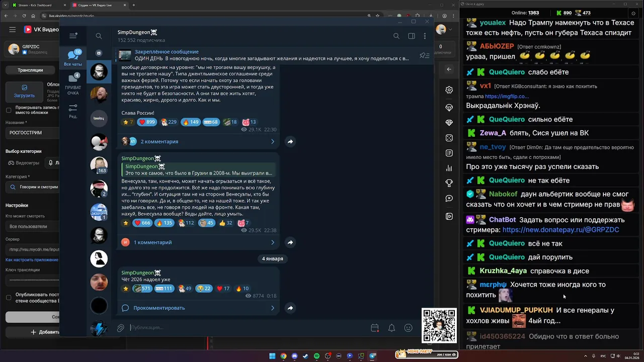Forward the post with 2 комментария

pos(290,142)
